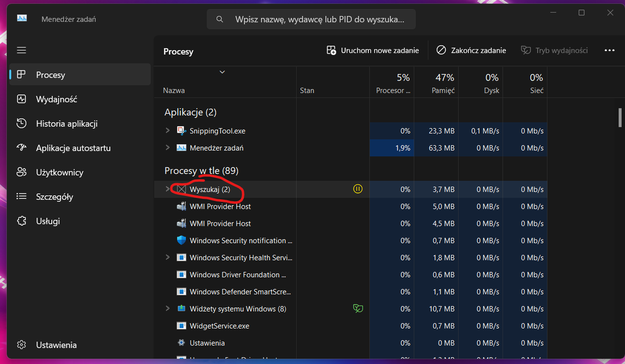The width and height of the screenshot is (625, 364).
Task: Open the more options three-dot menu
Action: point(609,50)
